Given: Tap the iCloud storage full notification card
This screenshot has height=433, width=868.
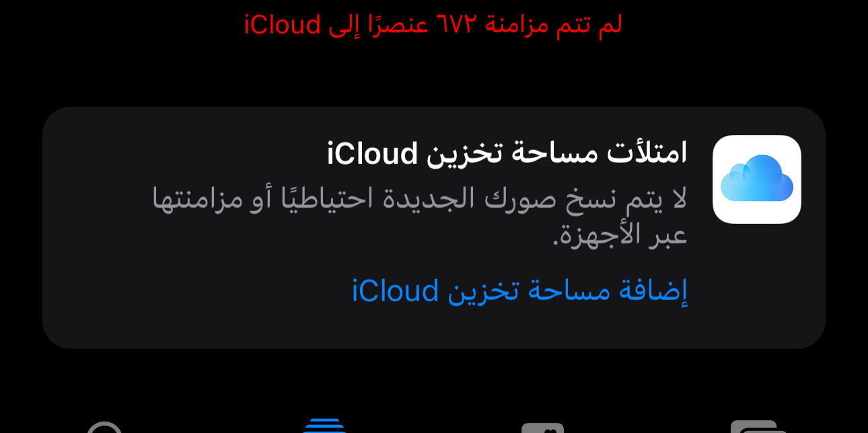Looking at the screenshot, I should pyautogui.click(x=434, y=227).
